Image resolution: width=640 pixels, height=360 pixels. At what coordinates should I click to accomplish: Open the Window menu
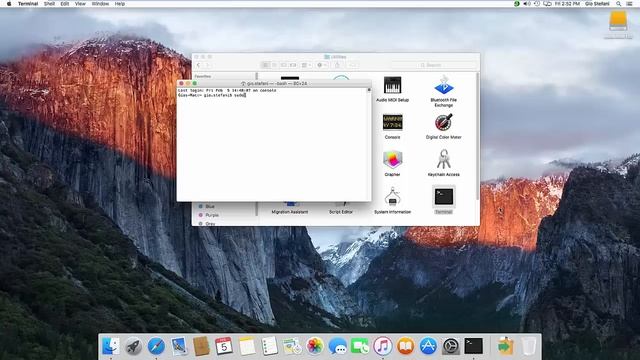100,4
